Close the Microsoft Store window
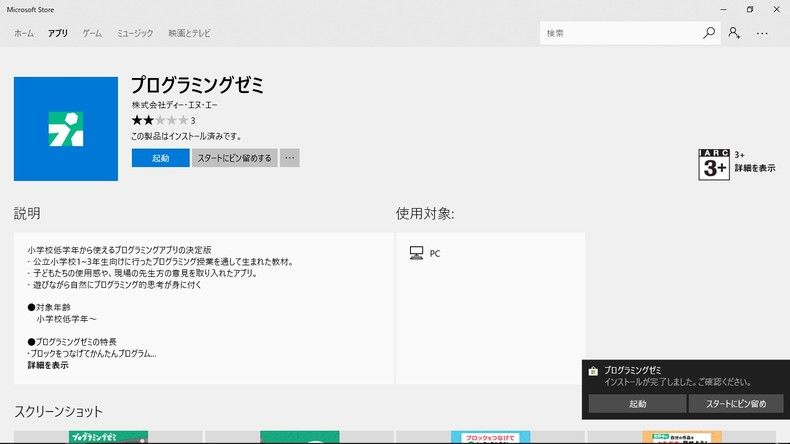The height and width of the screenshot is (444, 790). (x=776, y=9)
